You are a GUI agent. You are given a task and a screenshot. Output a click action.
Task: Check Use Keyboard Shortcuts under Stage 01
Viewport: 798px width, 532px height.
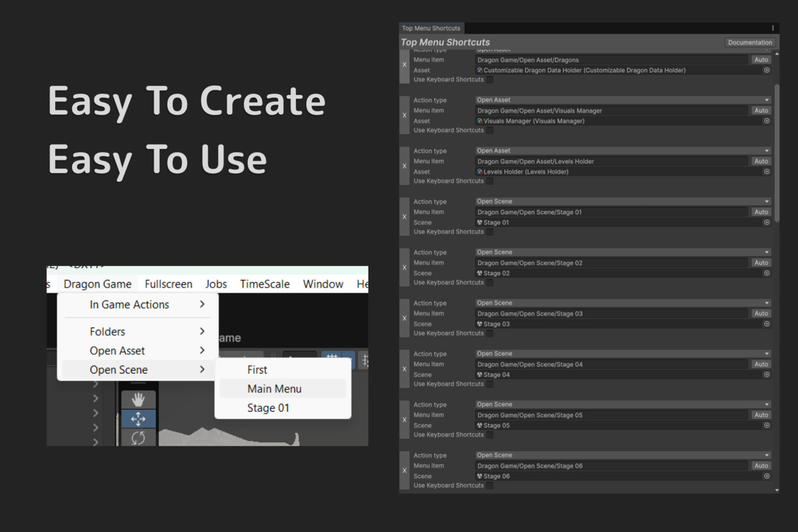(490, 231)
